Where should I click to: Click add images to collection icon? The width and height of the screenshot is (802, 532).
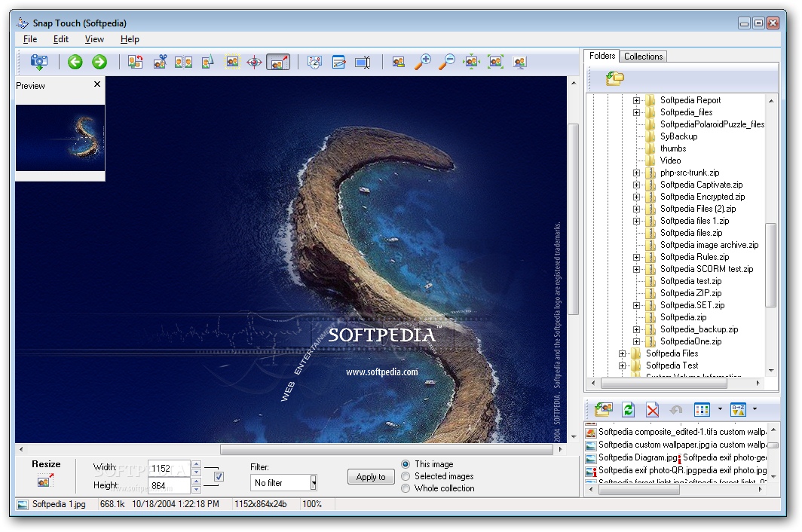pos(604,409)
